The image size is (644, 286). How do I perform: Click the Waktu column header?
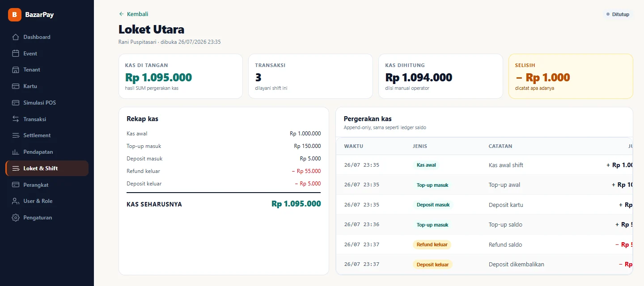pos(353,146)
